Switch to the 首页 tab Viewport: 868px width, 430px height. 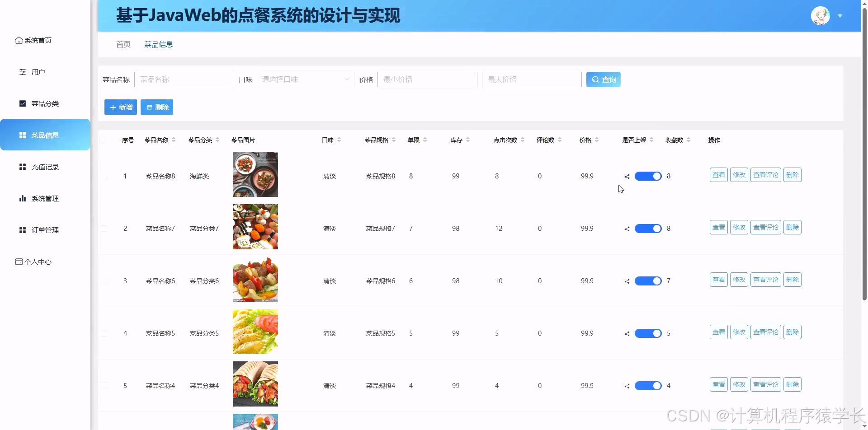coord(123,44)
